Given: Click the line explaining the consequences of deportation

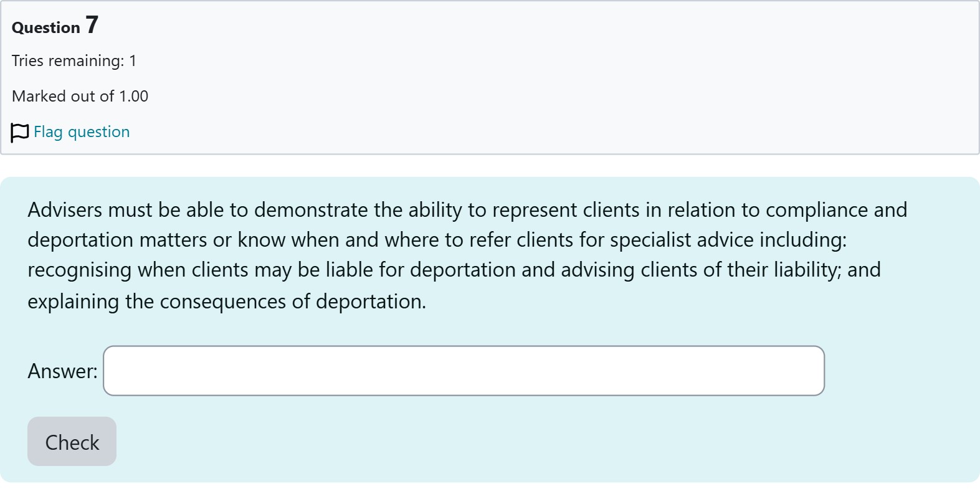Looking at the screenshot, I should coord(227,302).
